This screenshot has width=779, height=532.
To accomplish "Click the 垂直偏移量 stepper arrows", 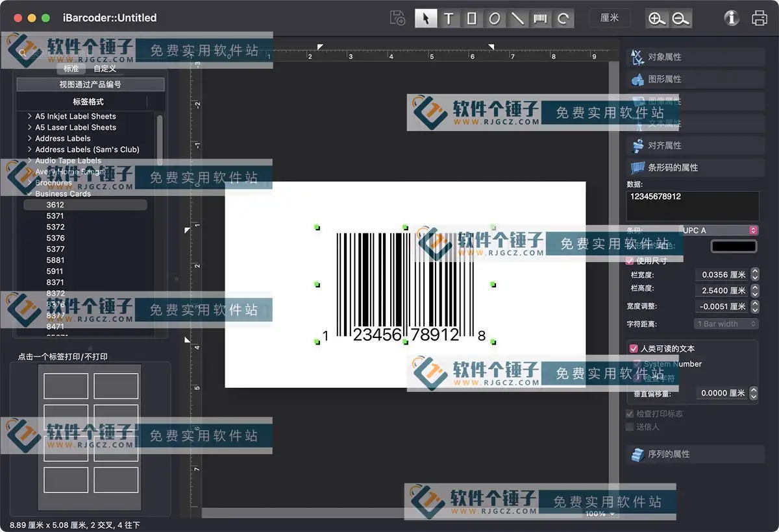I will click(x=754, y=393).
